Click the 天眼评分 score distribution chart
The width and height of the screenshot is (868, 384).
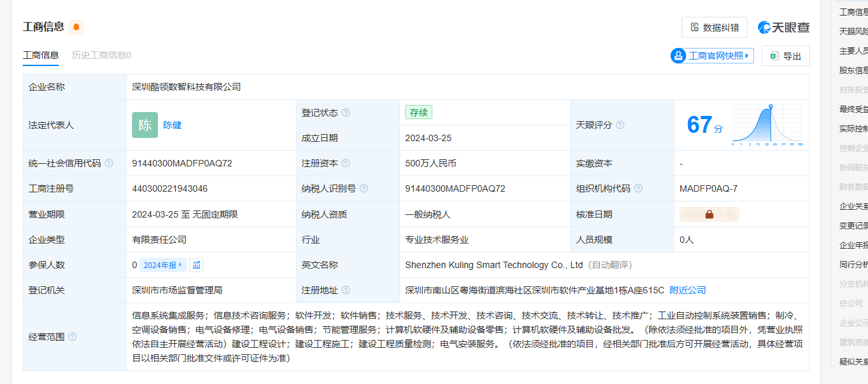click(x=767, y=124)
